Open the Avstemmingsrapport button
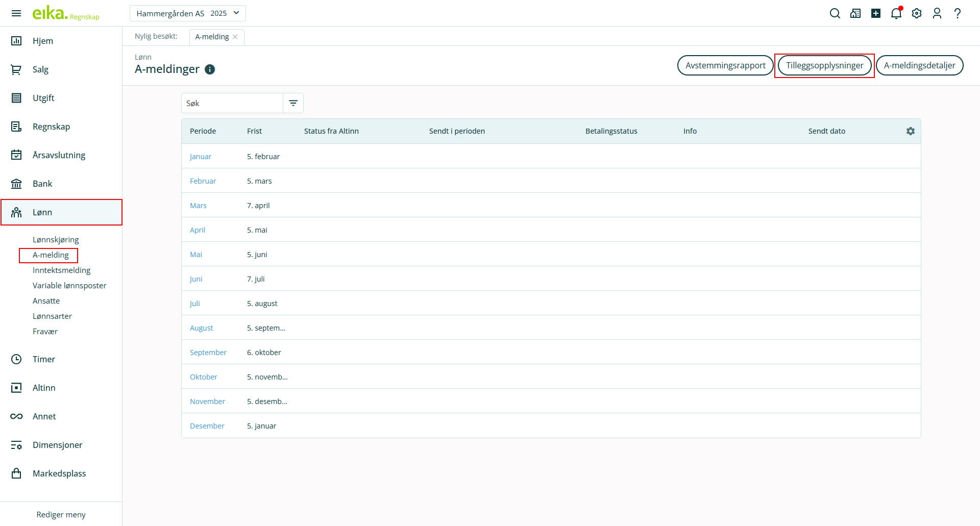Screen dimensions: 980x526 725,65
